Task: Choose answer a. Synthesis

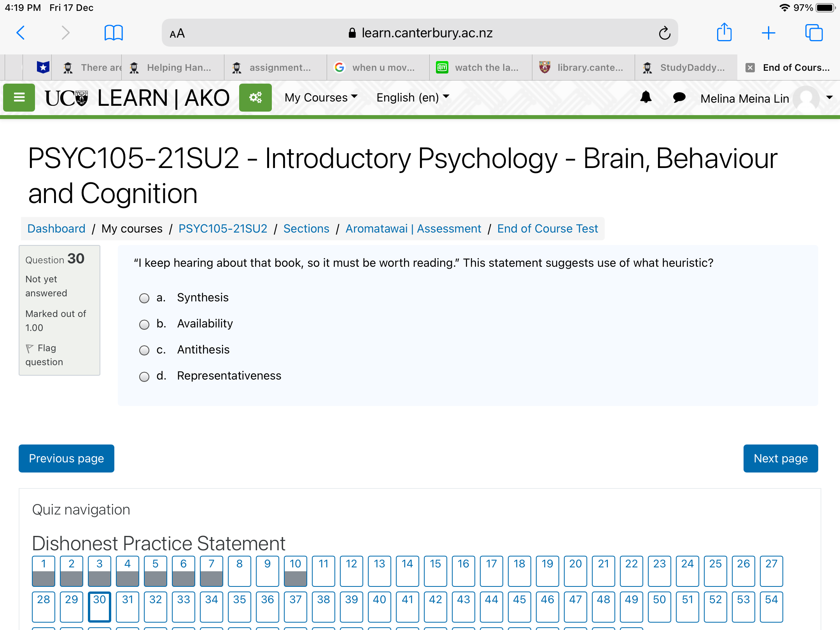Action: (144, 298)
